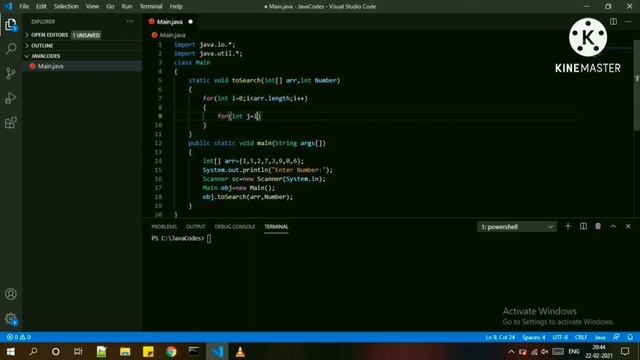Select the Main.java editor tab
This screenshot has height=360, width=640.
click(171, 22)
